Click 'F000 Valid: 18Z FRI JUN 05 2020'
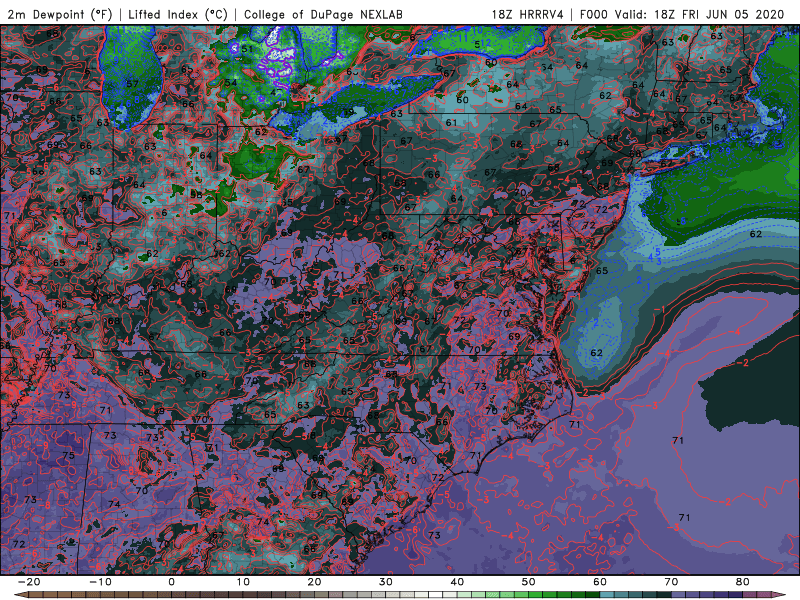The width and height of the screenshot is (800, 600). tap(682, 15)
